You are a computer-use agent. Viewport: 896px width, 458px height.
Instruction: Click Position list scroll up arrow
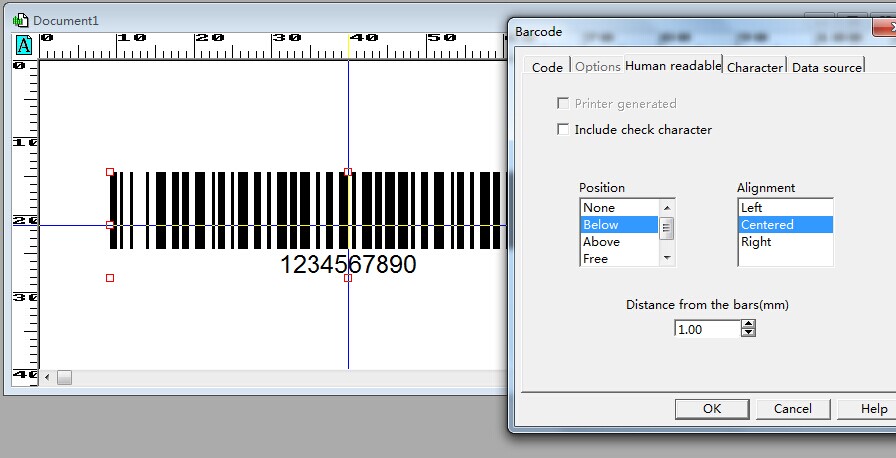pos(667,207)
